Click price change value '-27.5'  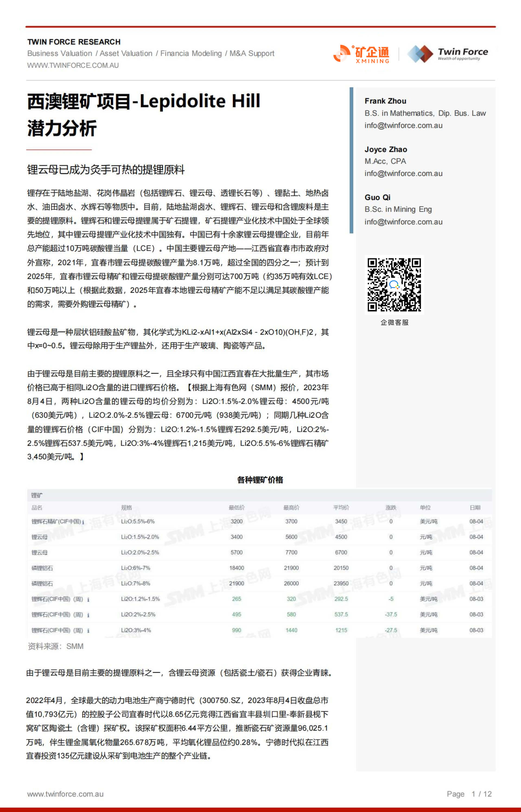391,631
